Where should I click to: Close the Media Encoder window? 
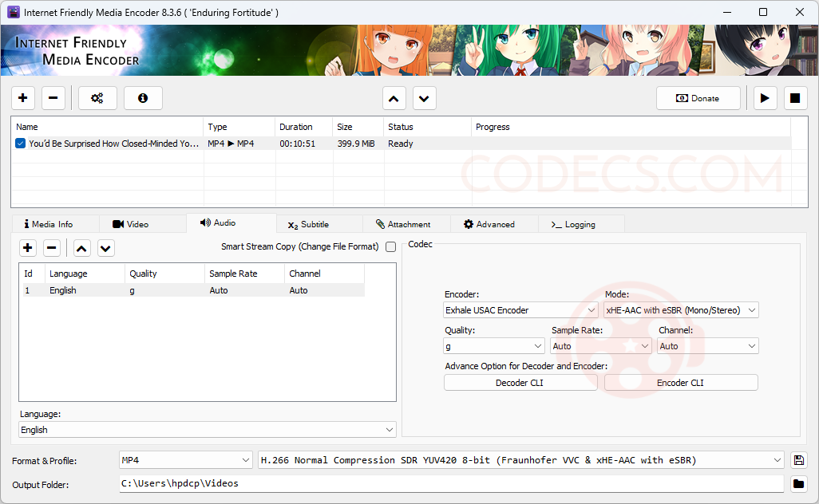pyautogui.click(x=800, y=12)
